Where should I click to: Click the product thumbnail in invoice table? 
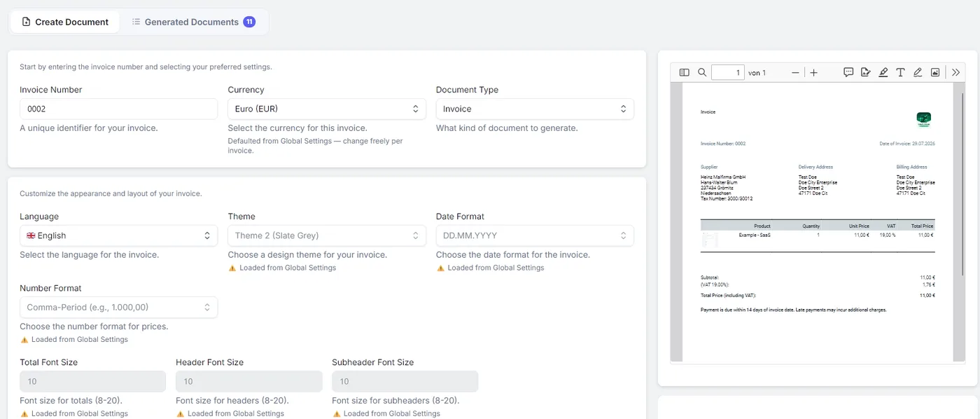click(x=710, y=240)
